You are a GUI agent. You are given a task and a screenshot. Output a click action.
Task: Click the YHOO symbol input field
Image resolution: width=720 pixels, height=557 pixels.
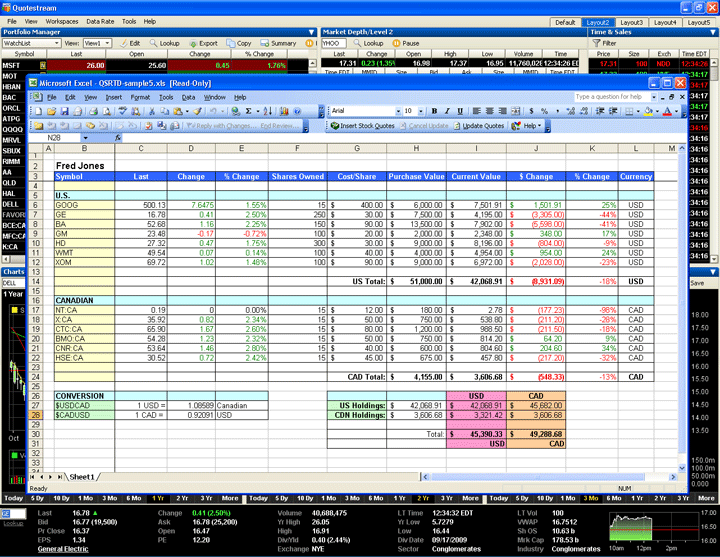(332, 44)
